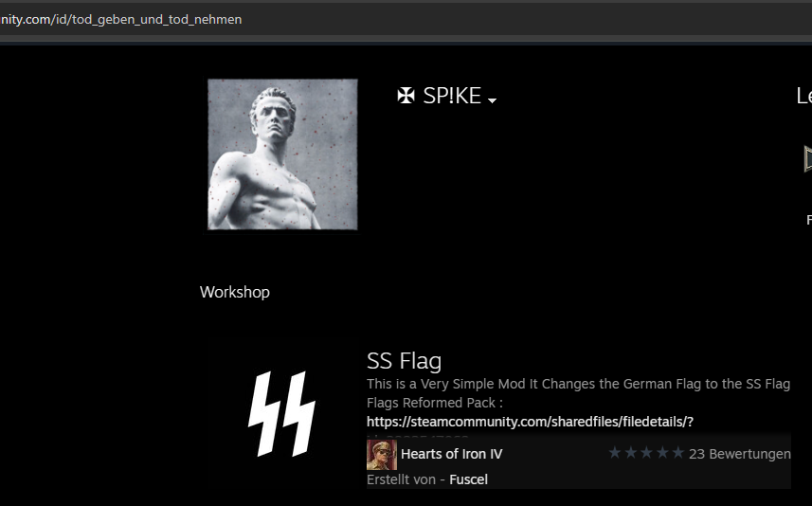
Task: Click the cut-off "Le" level text at right
Action: [803, 96]
